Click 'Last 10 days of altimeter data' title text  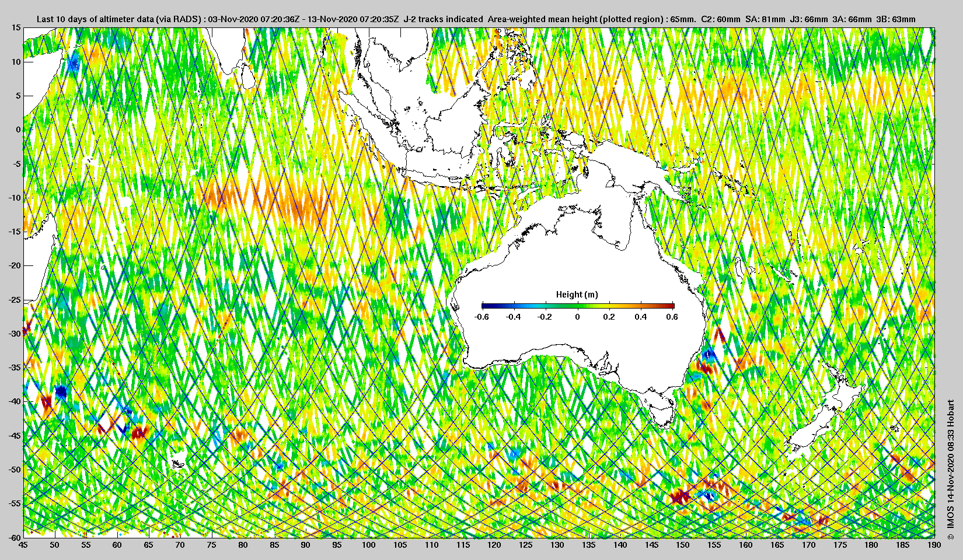pos(95,19)
